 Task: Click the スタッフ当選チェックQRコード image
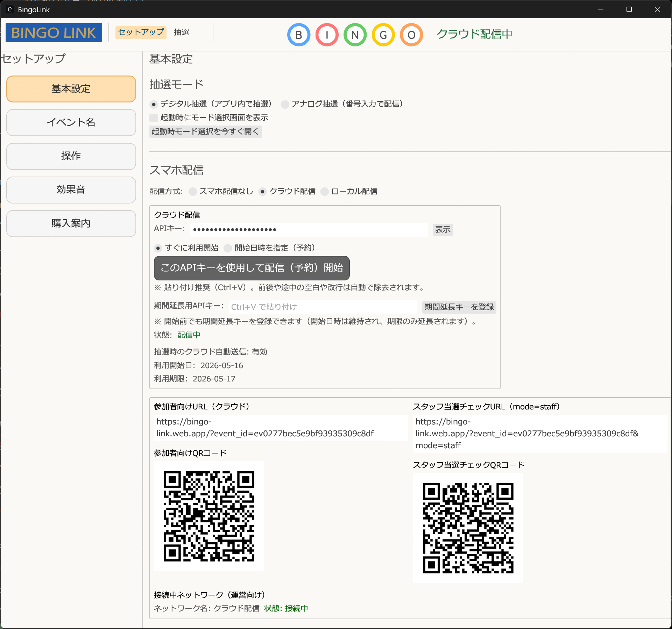pyautogui.click(x=468, y=528)
